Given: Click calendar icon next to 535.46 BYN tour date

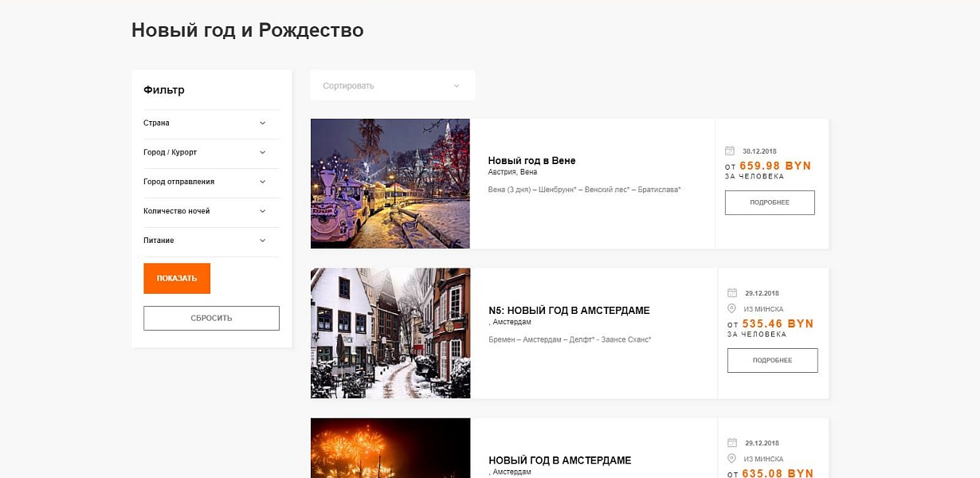Looking at the screenshot, I should 731,293.
